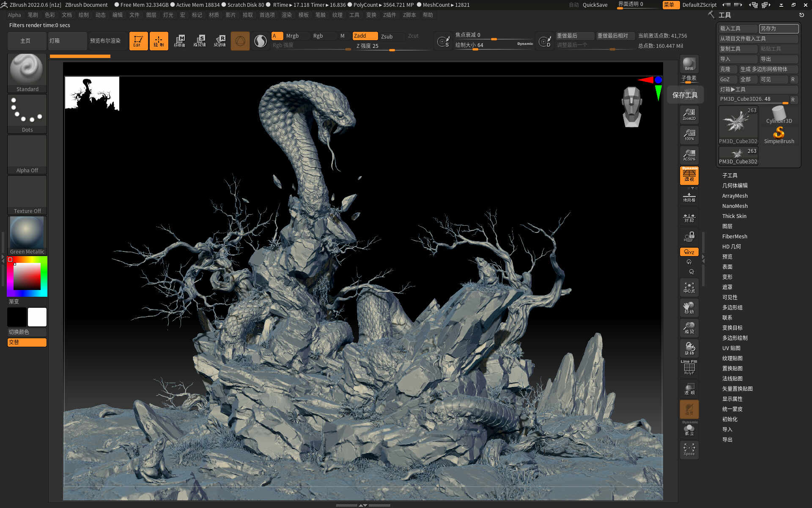Toggle dynamic perspective mode
Viewport: 812px width, 508px height.
[x=689, y=175]
